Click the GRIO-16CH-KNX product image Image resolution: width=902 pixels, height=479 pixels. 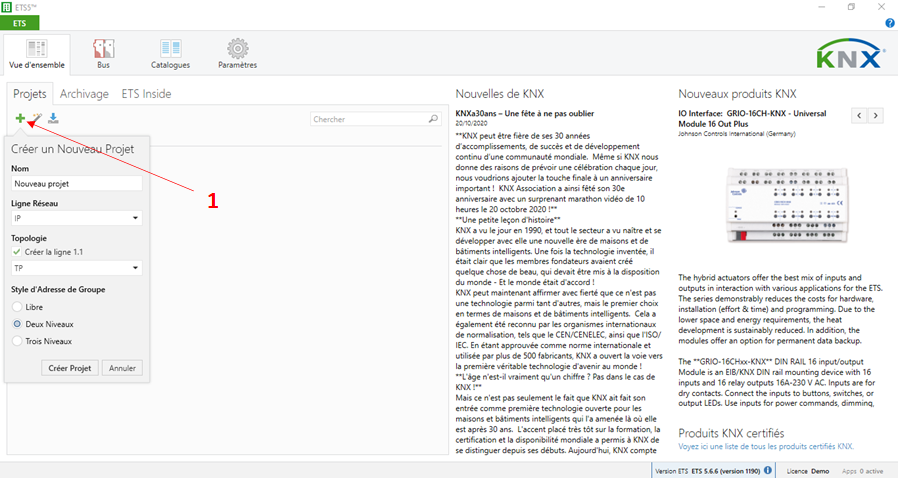click(787, 205)
